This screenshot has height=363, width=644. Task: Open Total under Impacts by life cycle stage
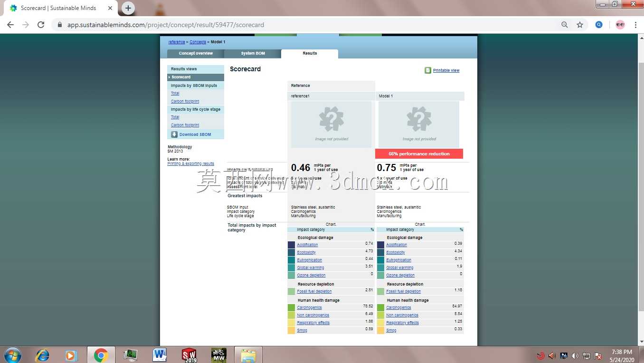coord(175,117)
